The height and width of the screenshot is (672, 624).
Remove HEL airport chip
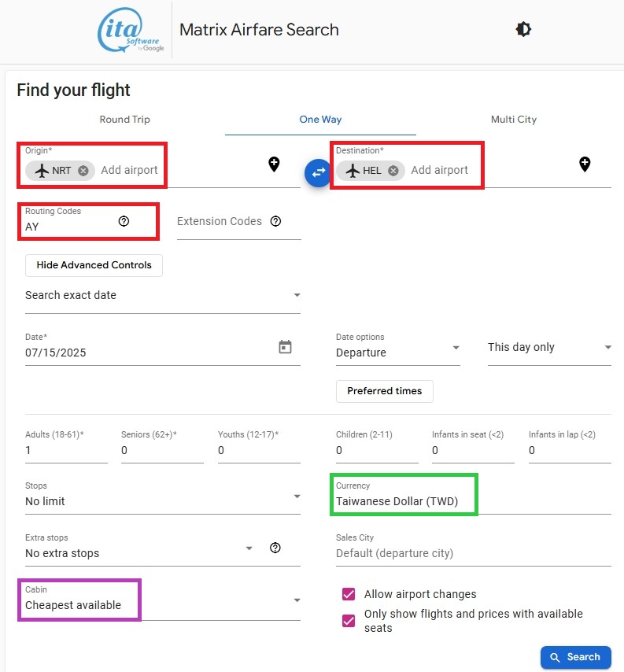coord(393,171)
